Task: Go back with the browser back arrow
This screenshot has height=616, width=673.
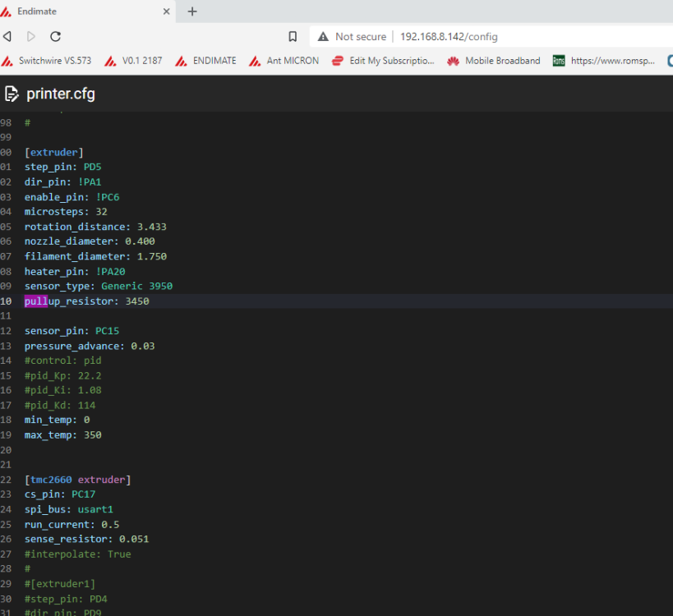Action: (x=7, y=36)
